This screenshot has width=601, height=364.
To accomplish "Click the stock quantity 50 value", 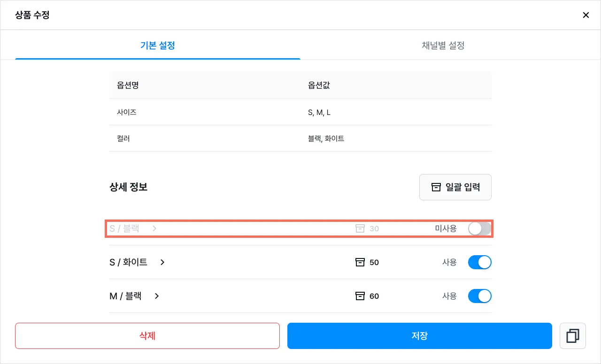I will 374,262.
